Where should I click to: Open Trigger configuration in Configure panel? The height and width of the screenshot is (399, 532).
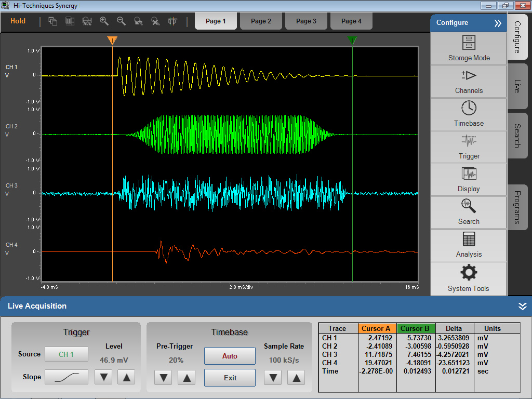[x=469, y=147]
